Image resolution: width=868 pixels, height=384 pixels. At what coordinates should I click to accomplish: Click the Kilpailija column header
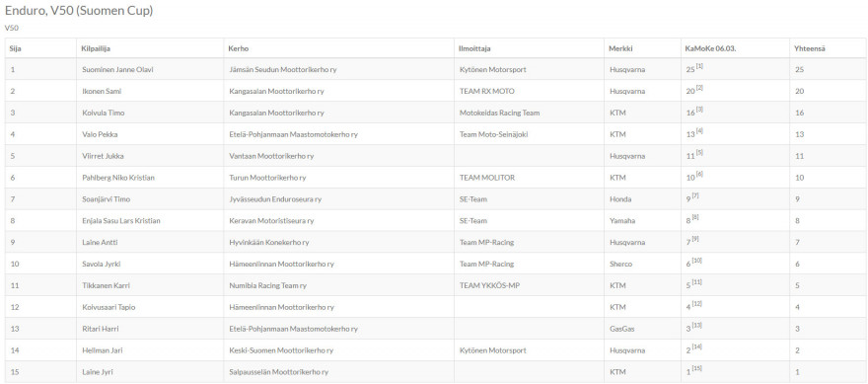150,48
